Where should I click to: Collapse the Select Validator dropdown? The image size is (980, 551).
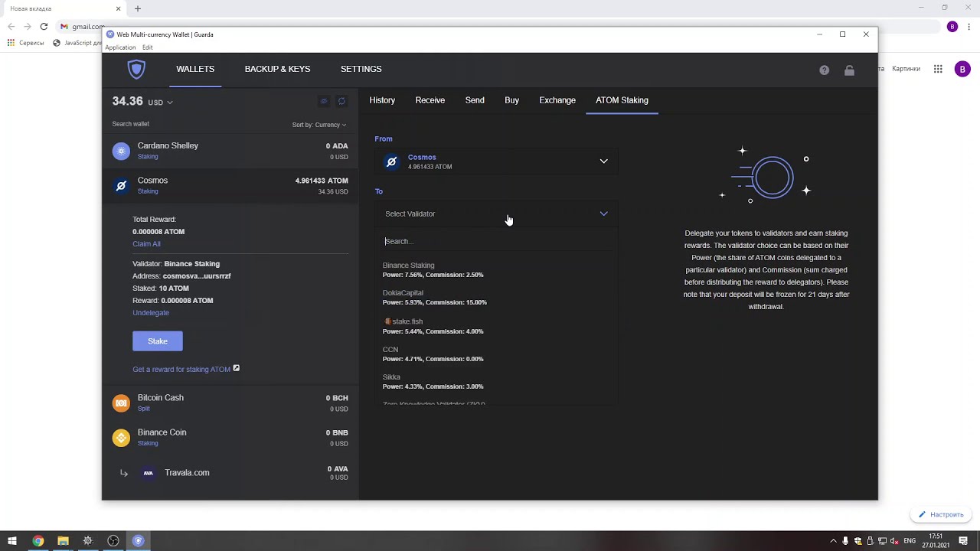pos(604,214)
